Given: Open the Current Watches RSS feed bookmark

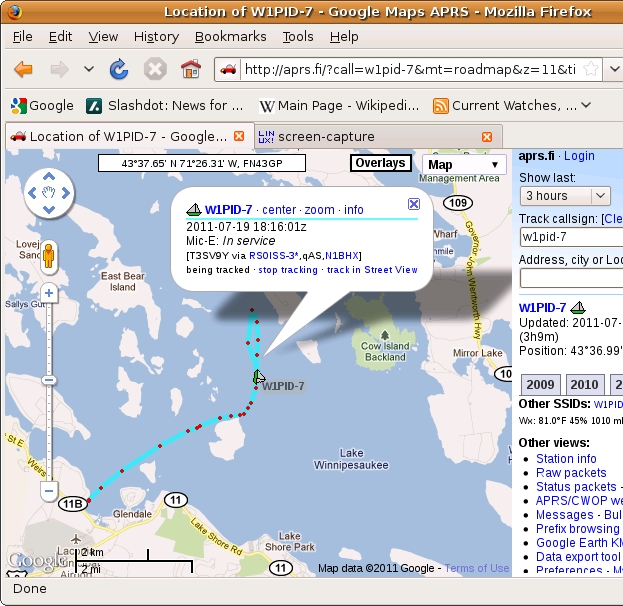Looking at the screenshot, I should 505,105.
